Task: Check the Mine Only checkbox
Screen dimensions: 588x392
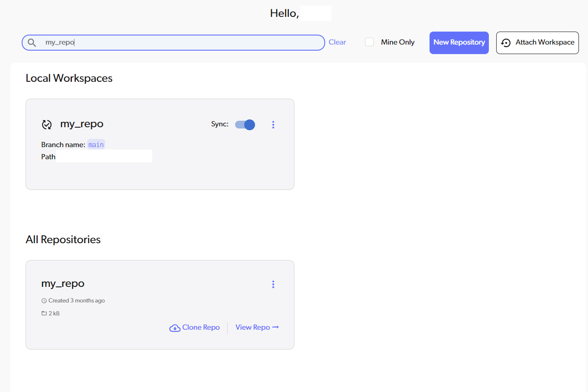Action: [x=369, y=42]
